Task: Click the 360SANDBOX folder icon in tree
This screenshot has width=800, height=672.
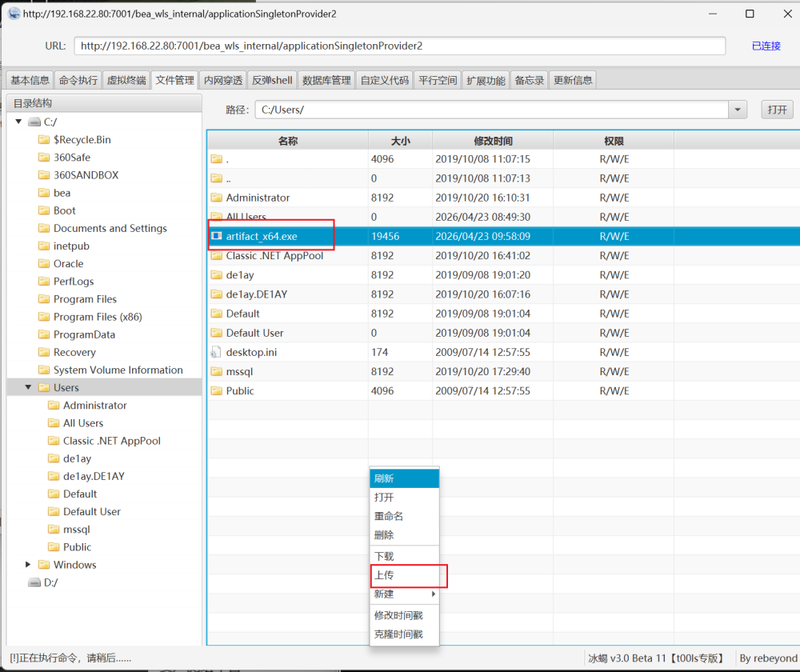Action: coord(44,175)
